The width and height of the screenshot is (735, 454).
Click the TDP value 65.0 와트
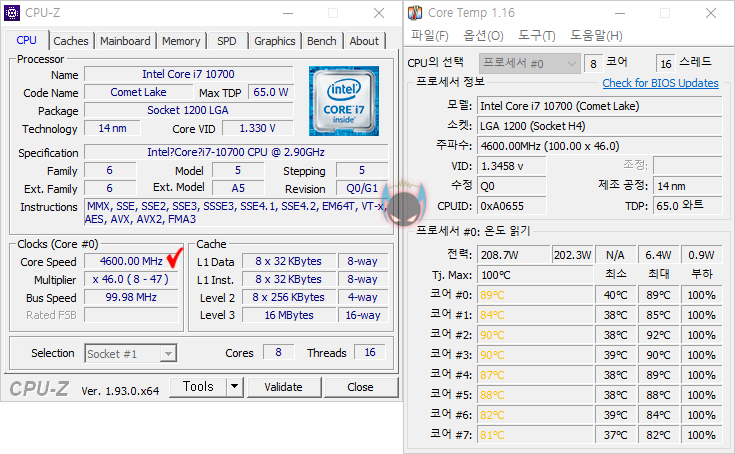(x=688, y=205)
